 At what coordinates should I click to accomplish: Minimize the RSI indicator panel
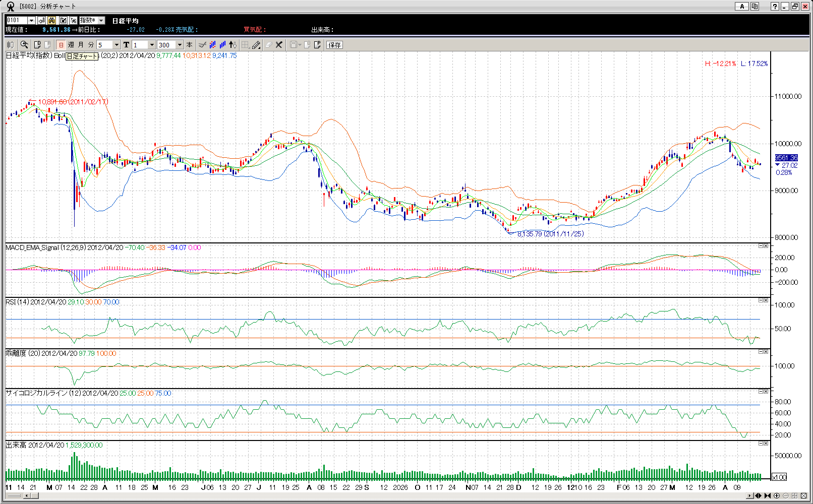pyautogui.click(x=761, y=300)
